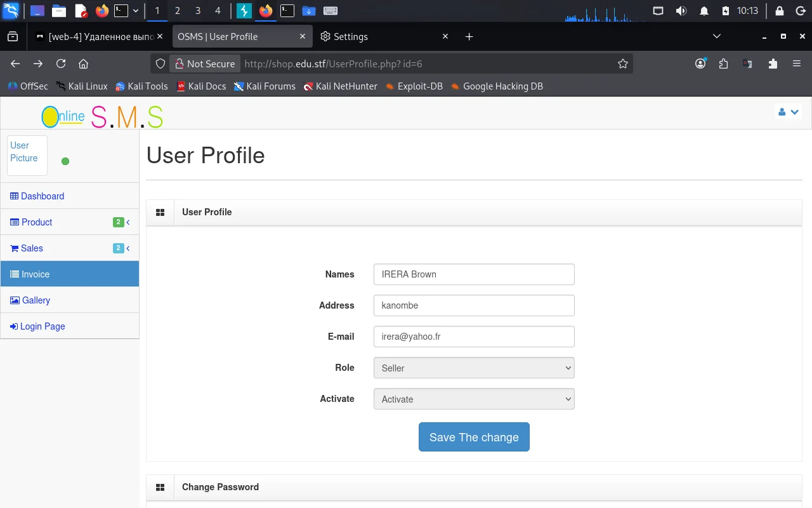The image size is (812, 508).
Task: Go to the Login Page link
Action: pyautogui.click(x=42, y=326)
